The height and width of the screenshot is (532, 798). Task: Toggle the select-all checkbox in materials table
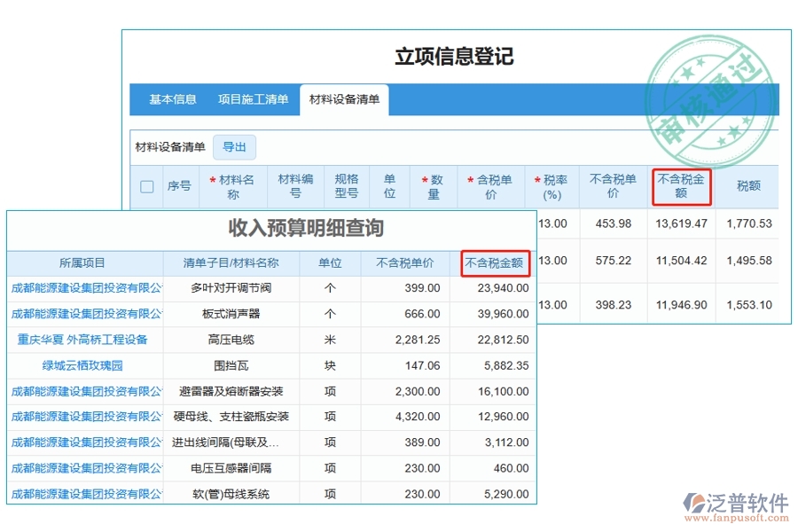[x=147, y=186]
